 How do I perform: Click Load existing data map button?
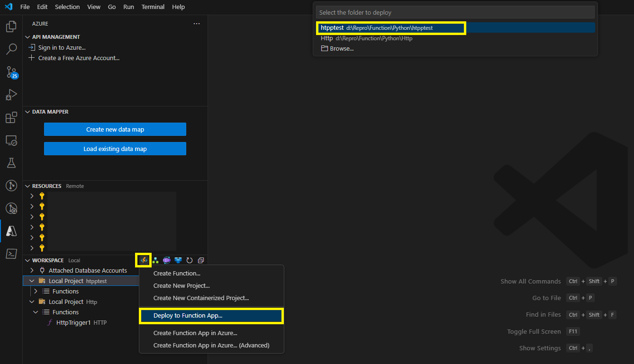tap(115, 149)
